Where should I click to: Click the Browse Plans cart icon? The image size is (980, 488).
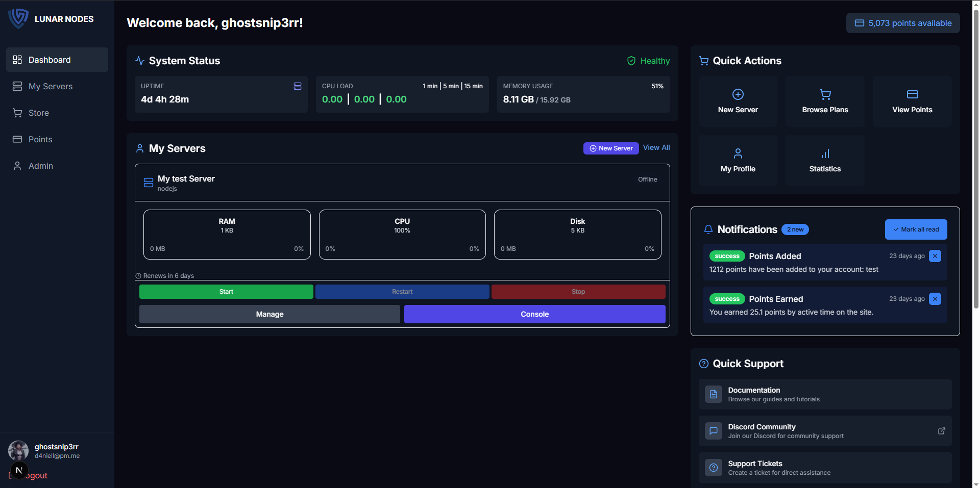(824, 95)
